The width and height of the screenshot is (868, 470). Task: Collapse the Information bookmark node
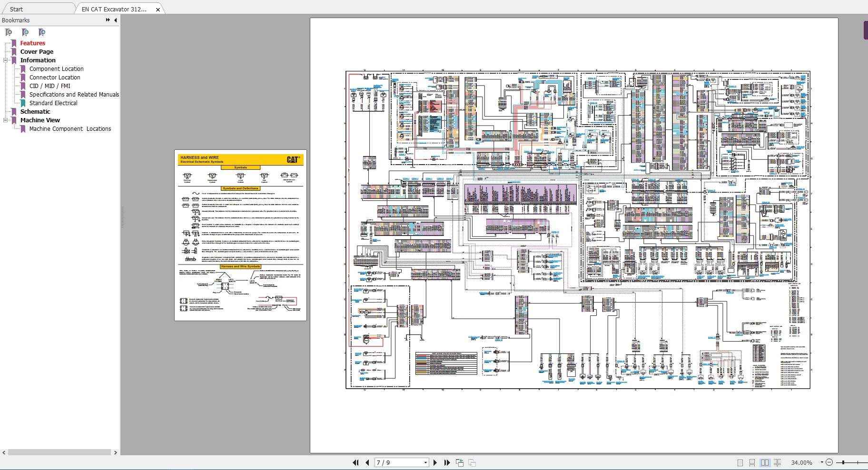[6, 60]
